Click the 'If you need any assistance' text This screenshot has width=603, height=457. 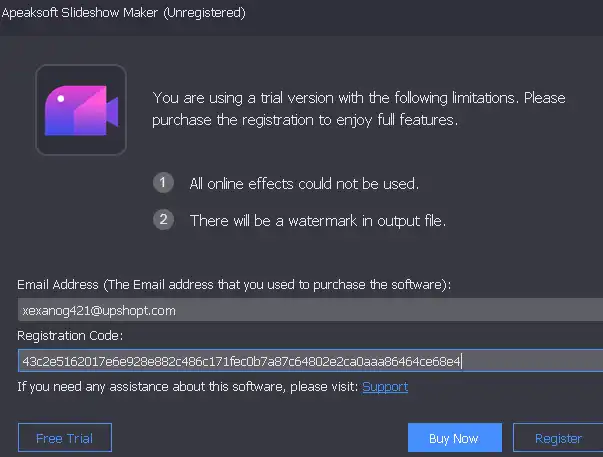(188, 386)
